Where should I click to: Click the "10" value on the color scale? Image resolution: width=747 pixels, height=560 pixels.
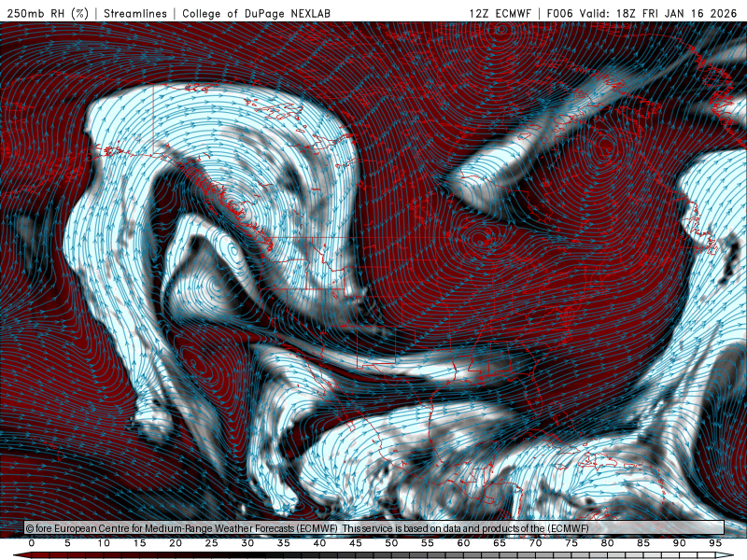point(104,543)
